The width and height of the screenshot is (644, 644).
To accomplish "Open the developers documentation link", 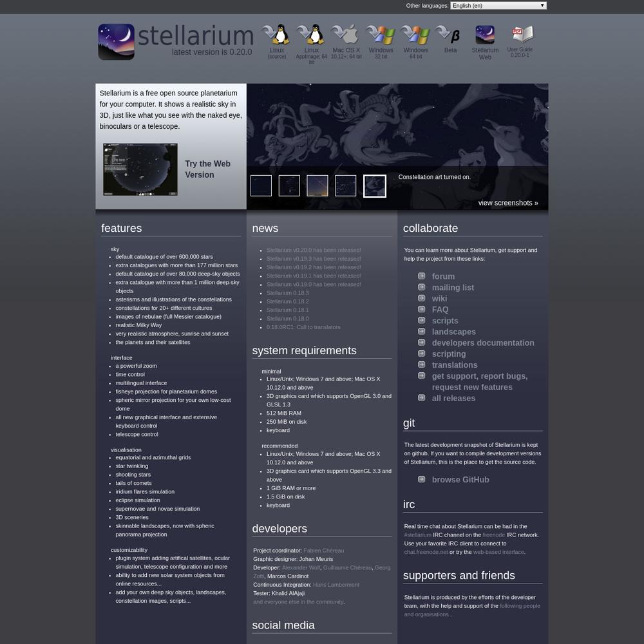I will (483, 343).
